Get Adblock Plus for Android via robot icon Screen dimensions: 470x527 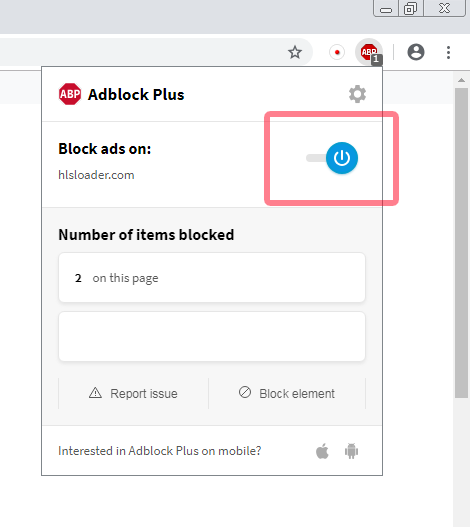pos(351,451)
